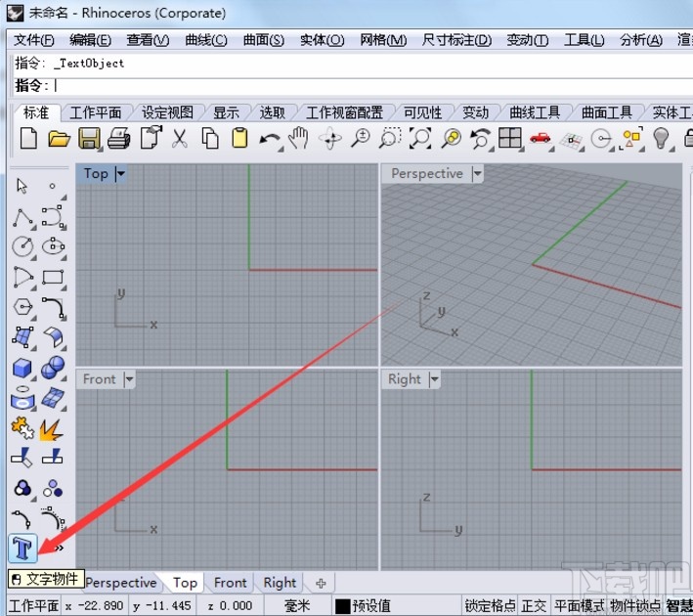Click the red car icon
The image size is (693, 616).
541,138
